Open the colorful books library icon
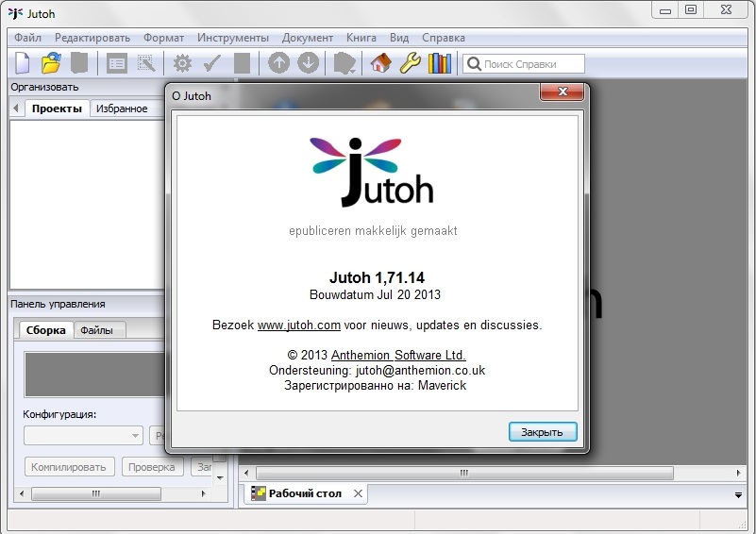The height and width of the screenshot is (534, 756). pos(440,63)
